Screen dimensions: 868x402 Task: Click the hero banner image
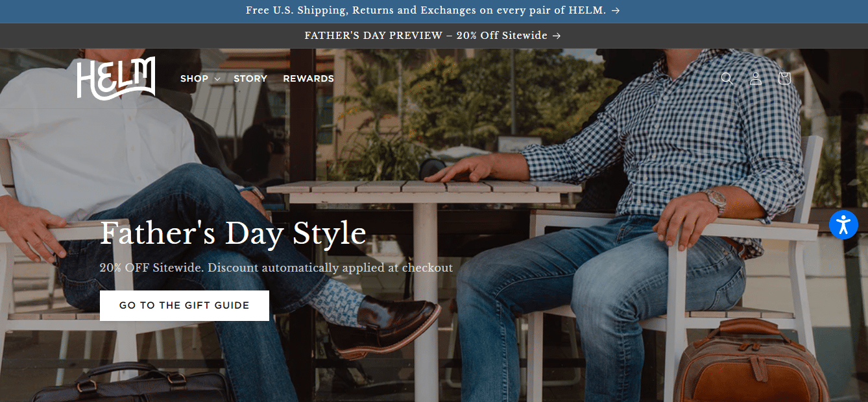[551, 162]
